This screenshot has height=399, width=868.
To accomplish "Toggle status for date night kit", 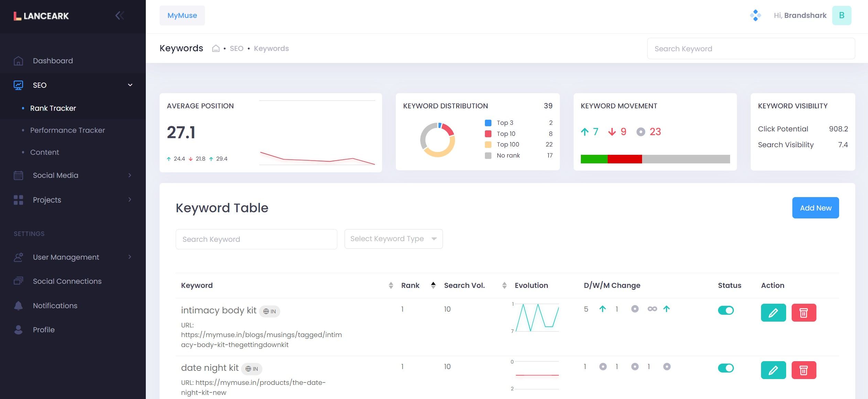I will [x=726, y=368].
